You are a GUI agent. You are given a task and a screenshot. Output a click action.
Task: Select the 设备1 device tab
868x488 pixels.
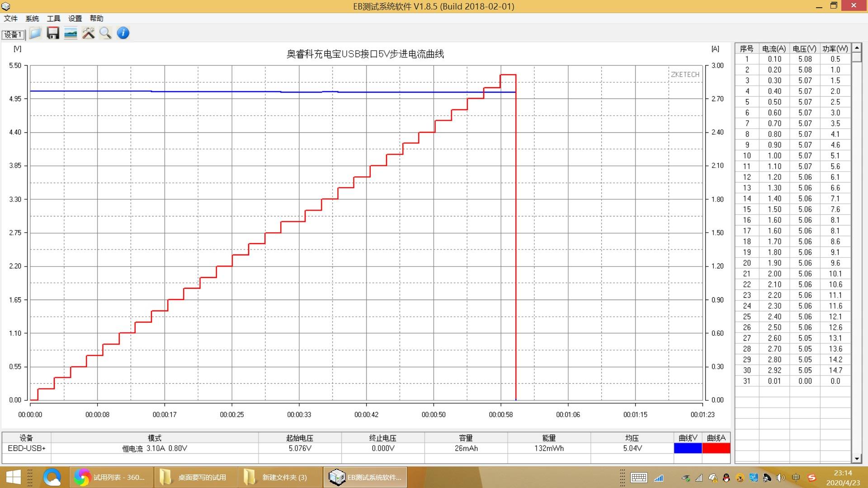click(13, 34)
